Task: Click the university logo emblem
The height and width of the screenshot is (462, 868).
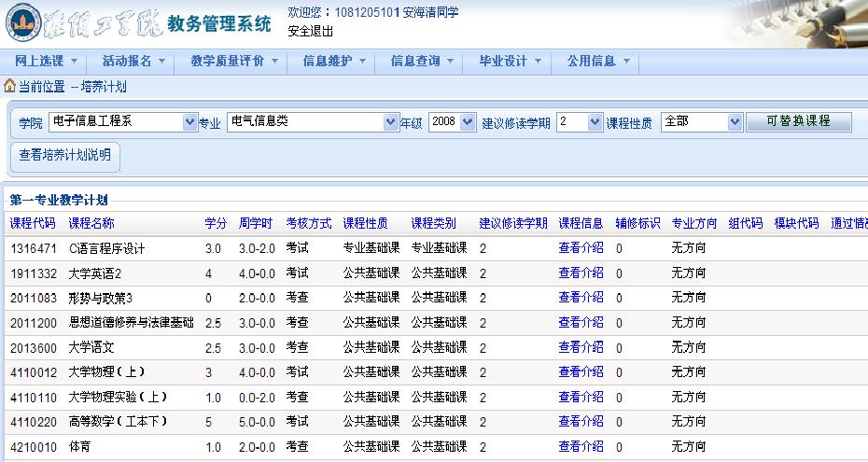Action: pos(24,23)
